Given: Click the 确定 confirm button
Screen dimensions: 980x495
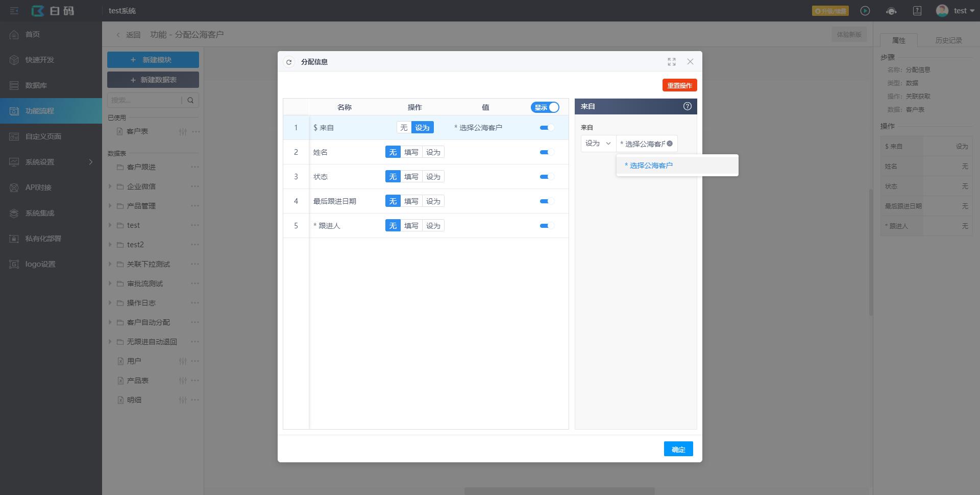Looking at the screenshot, I should coord(678,449).
